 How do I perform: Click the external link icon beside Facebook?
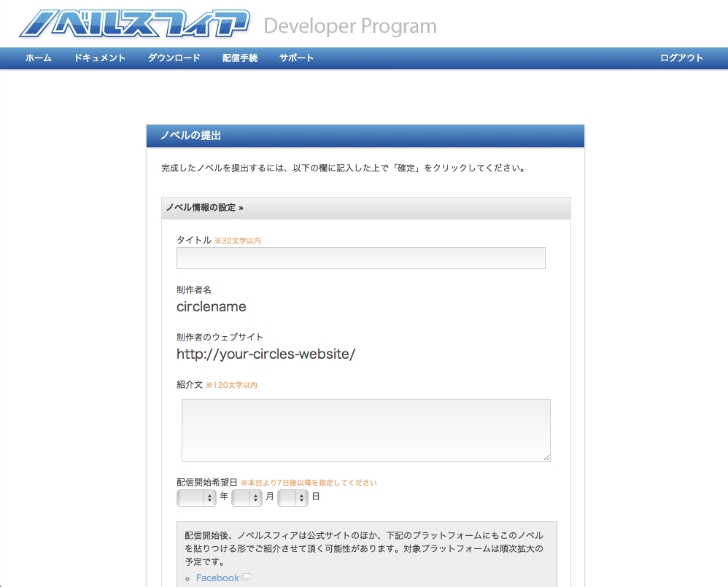(246, 577)
